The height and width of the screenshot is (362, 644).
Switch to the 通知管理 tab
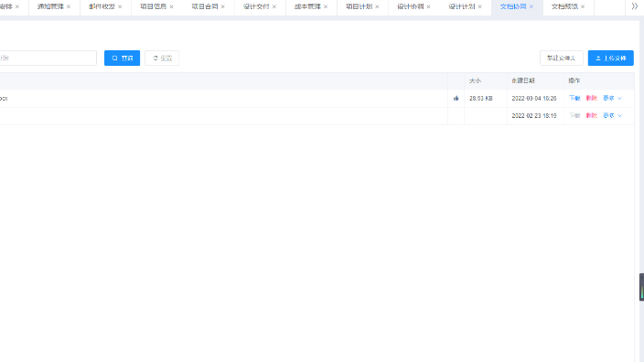[x=50, y=6]
